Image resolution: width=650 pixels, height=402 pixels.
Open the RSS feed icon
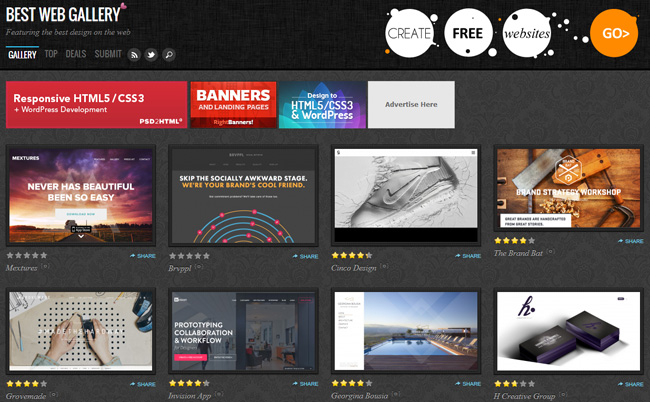pos(134,55)
